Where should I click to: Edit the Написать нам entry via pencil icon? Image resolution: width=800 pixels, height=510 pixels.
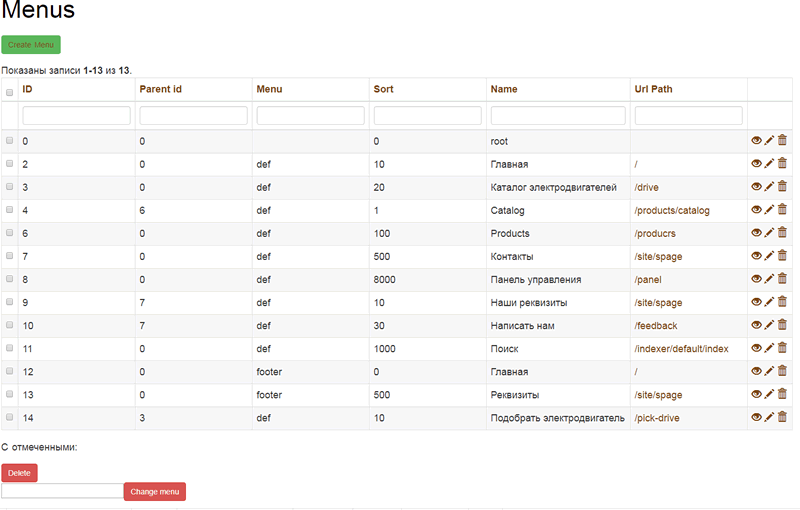point(769,325)
